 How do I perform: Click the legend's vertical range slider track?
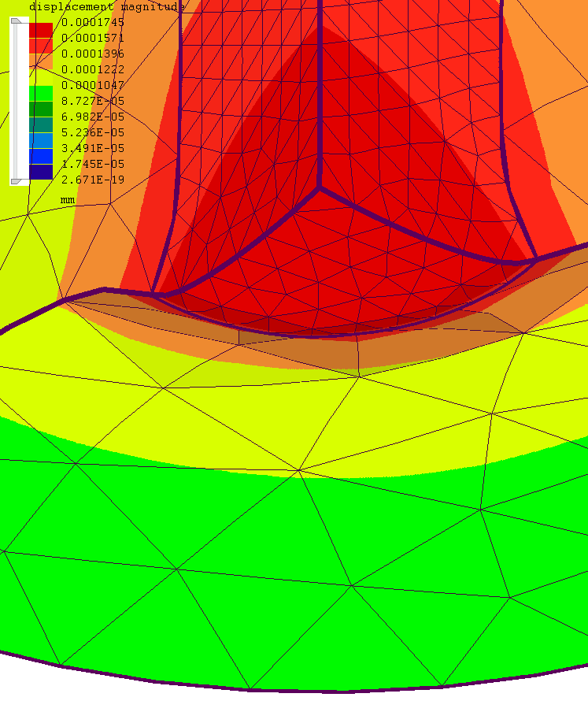click(17, 102)
